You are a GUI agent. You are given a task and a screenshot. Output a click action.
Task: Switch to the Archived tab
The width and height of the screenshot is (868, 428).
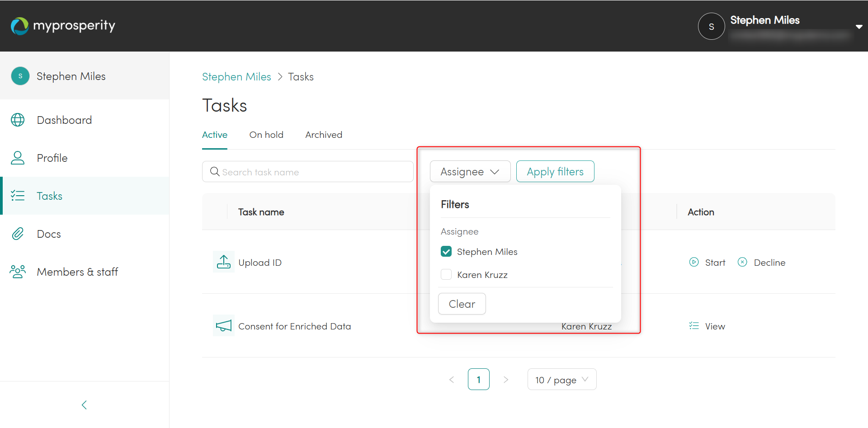point(324,135)
